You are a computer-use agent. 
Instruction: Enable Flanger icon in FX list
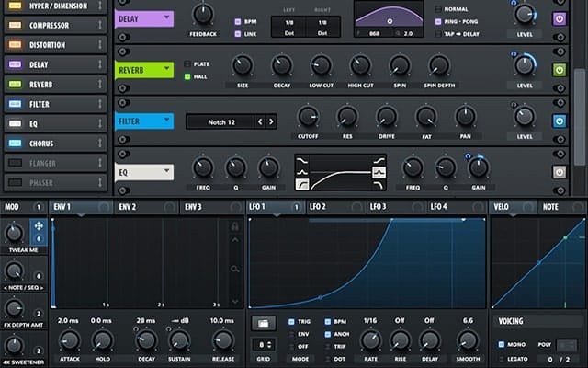click(15, 163)
